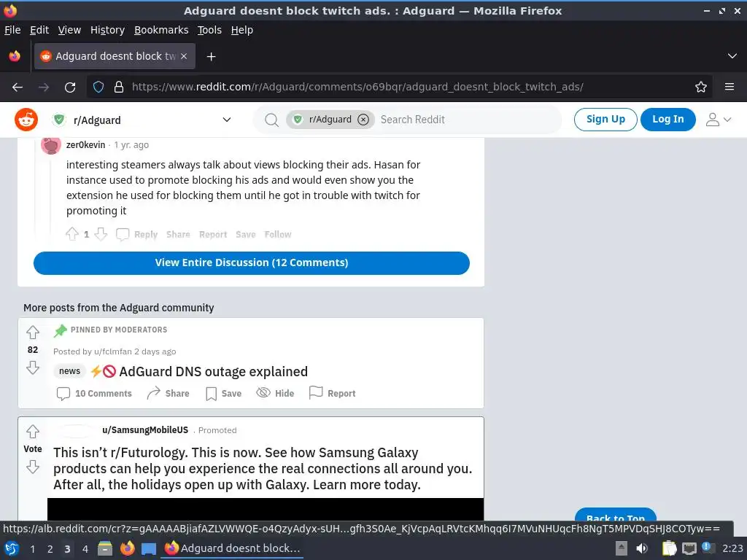
Task: Click the zer0kevin username link
Action: tap(86, 145)
